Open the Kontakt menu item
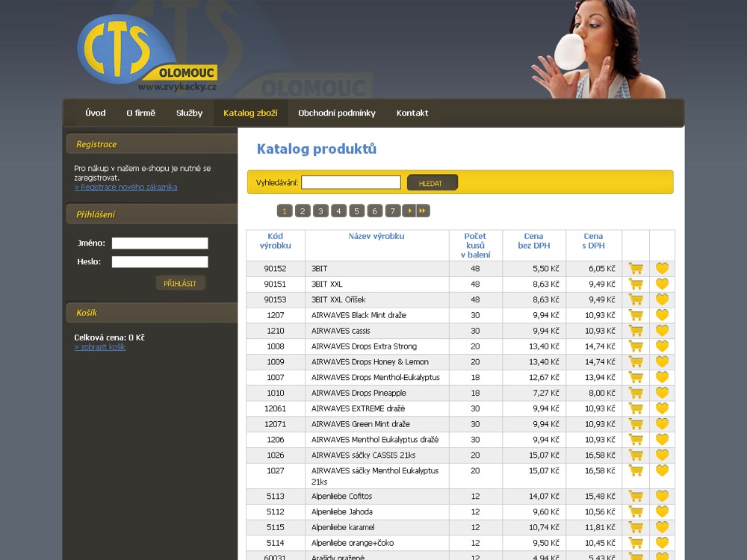747x560 pixels. (412, 113)
